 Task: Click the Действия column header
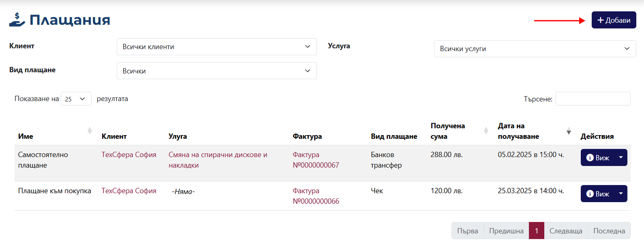point(597,136)
